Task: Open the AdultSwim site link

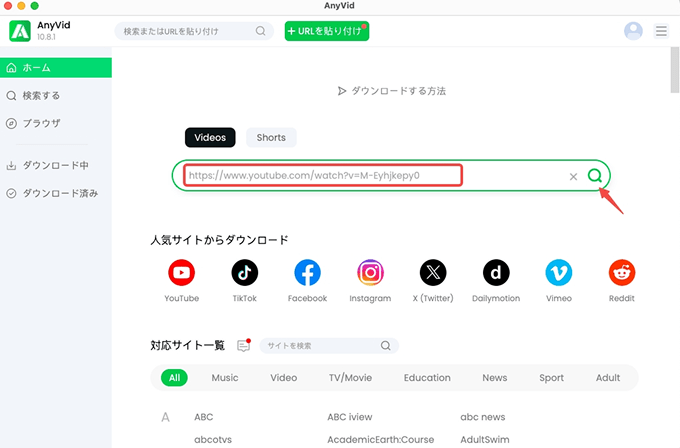Action: [485, 439]
